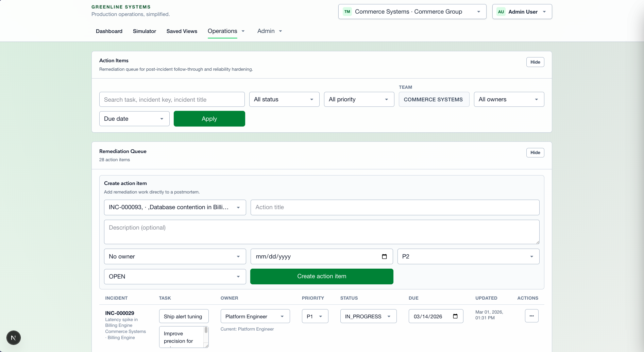Hide the Remediation Queue panel
Viewport: 644px width, 352px height.
tap(535, 153)
